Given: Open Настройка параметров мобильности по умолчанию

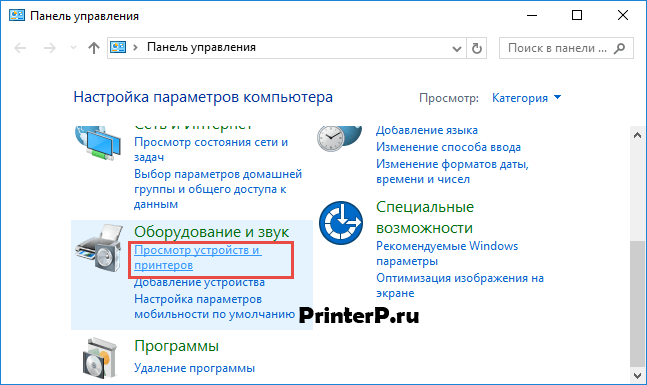Looking at the screenshot, I should click(215, 307).
